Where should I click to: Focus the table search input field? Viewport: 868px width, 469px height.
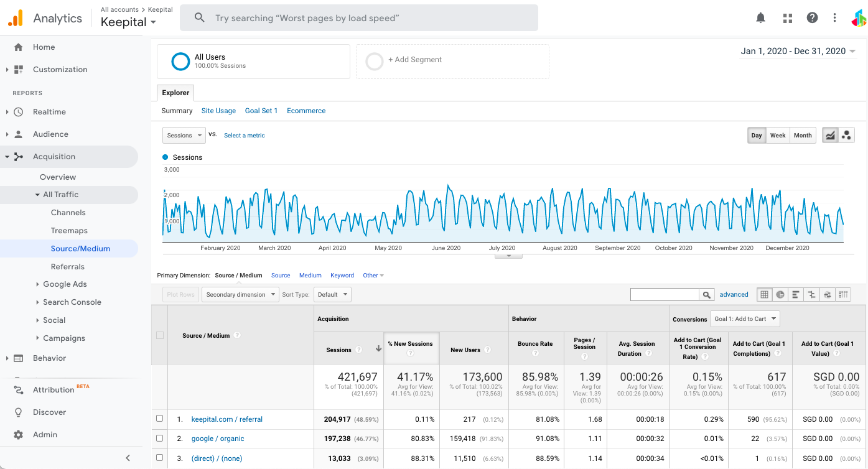tap(665, 295)
